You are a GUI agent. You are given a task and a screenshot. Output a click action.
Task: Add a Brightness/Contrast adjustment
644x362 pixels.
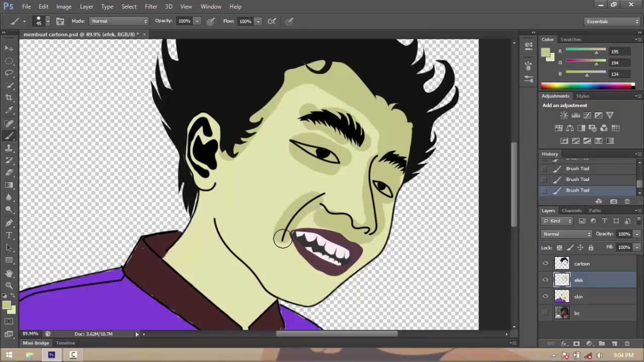(x=563, y=115)
